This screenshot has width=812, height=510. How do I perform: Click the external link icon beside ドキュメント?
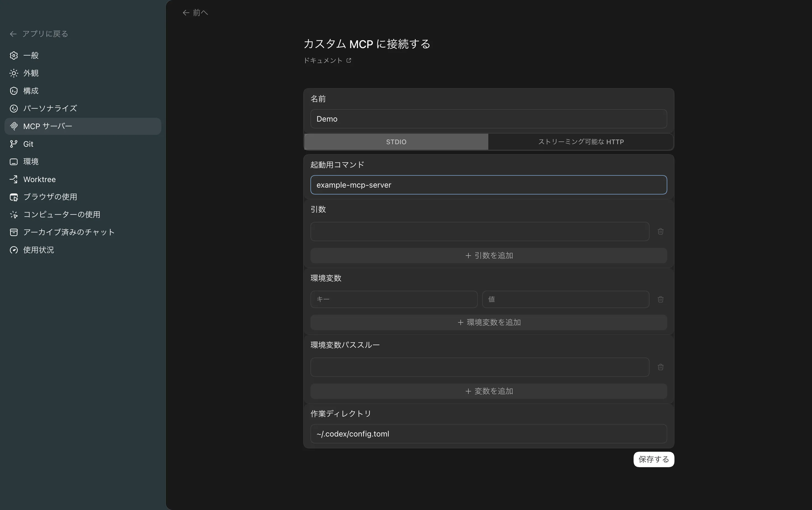click(x=349, y=61)
